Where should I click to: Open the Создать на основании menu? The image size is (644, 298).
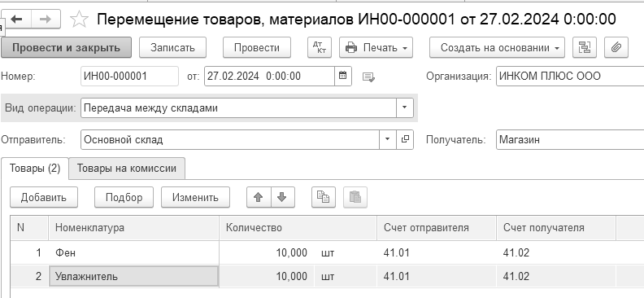497,48
